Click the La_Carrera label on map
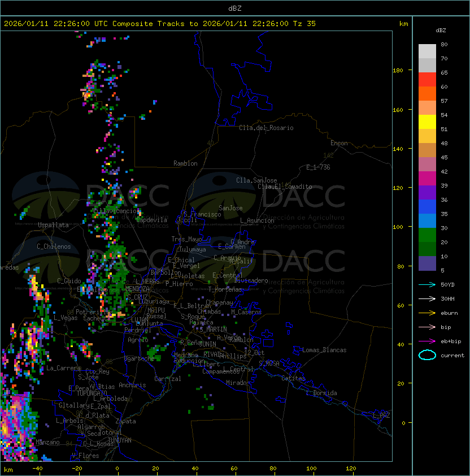 tap(64, 368)
